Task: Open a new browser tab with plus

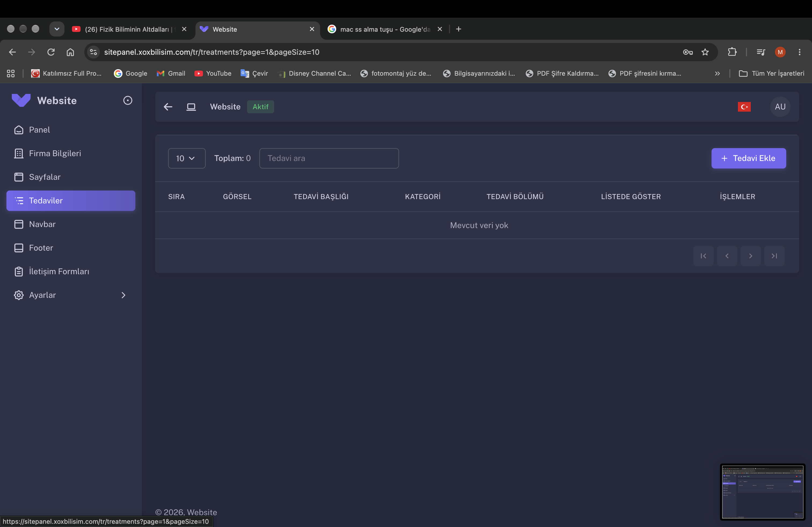Action: [x=459, y=29]
